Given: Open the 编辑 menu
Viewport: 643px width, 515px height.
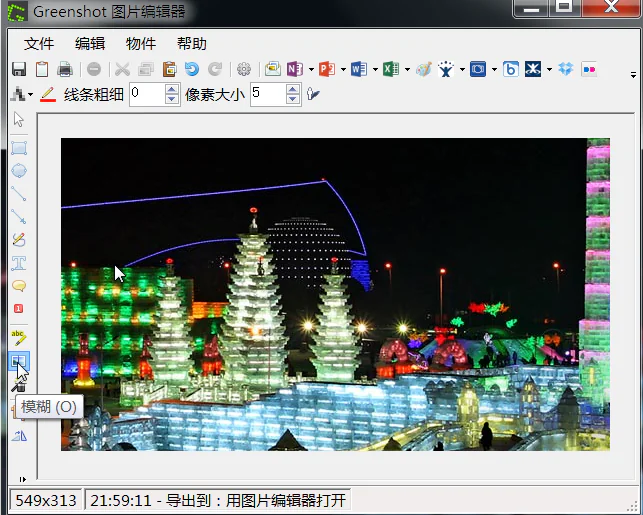Looking at the screenshot, I should pos(90,43).
